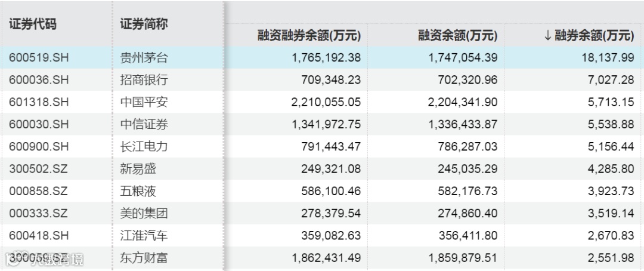Image resolution: width=644 pixels, height=271 pixels.
Task: Click the 融资融券余额(万元) column header
Action: 309,36
